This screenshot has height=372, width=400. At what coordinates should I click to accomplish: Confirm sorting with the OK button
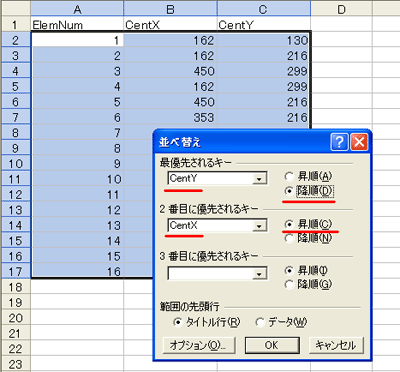point(272,345)
